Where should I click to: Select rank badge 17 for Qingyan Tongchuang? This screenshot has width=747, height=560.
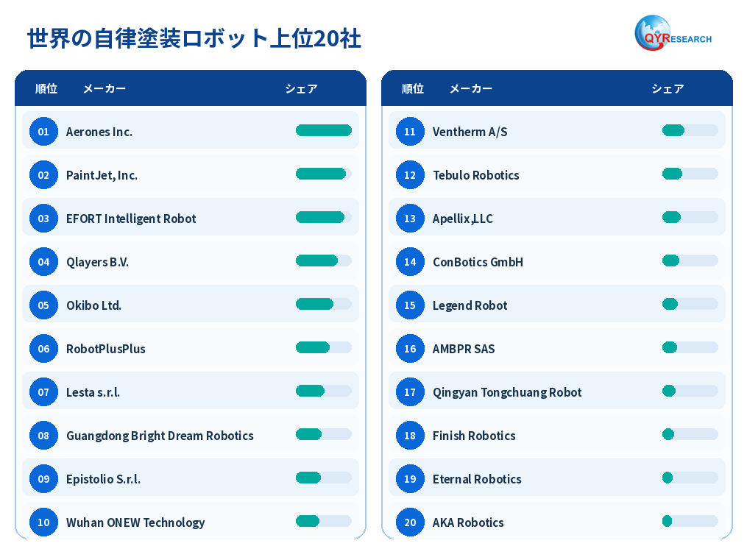click(410, 392)
